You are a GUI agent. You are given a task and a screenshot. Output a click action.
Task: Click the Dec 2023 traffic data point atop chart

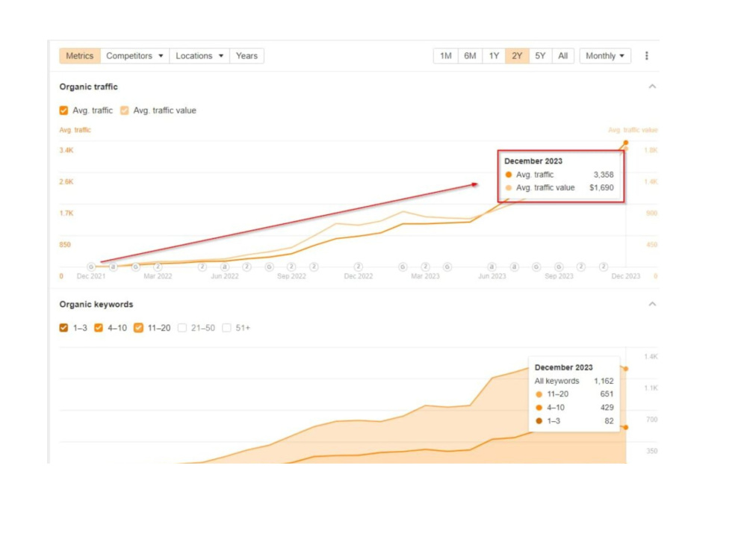625,143
